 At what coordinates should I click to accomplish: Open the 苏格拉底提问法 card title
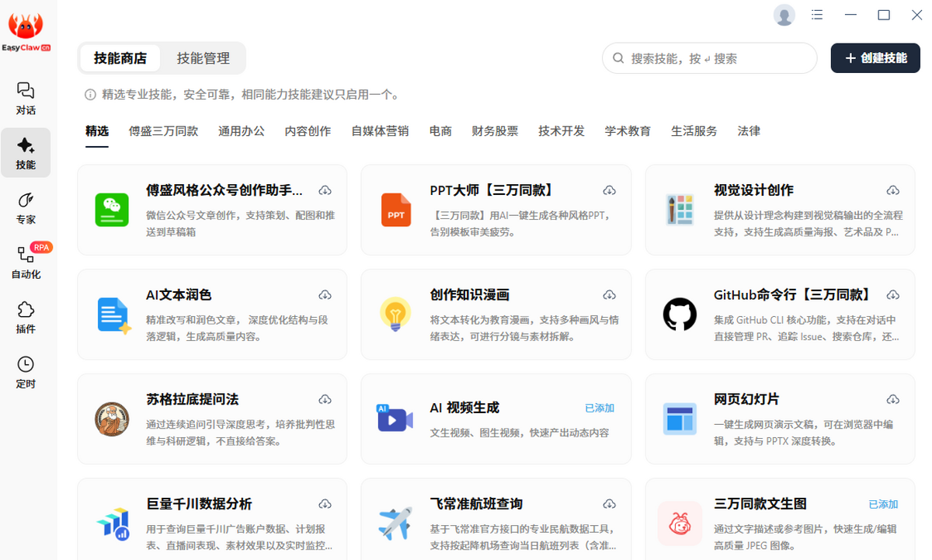(193, 399)
